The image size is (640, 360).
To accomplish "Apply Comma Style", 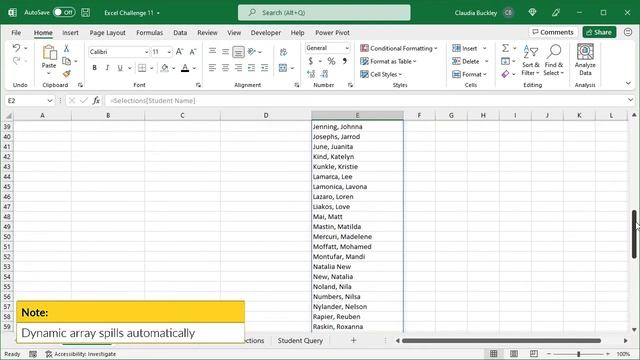I will (345, 61).
